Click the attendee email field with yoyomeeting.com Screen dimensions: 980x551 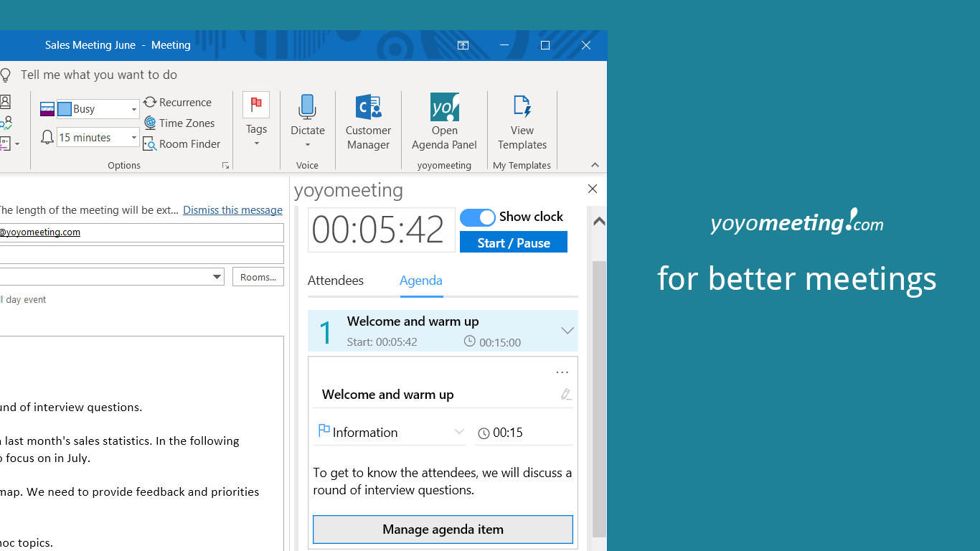click(x=142, y=232)
